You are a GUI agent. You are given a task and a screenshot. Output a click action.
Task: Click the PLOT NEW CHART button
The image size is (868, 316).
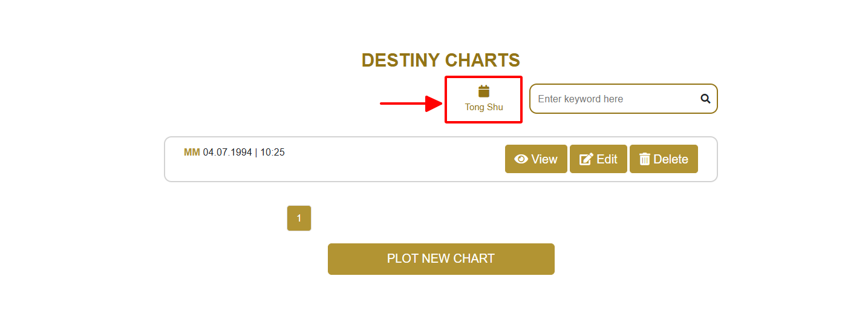point(441,259)
